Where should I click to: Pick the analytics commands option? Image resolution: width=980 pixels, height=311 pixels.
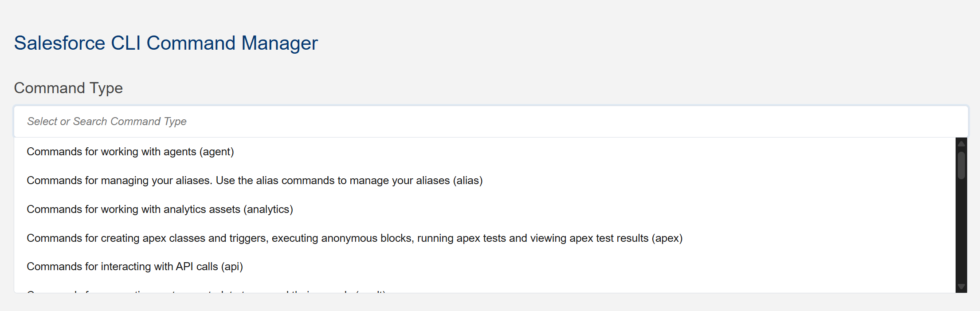(x=485, y=209)
